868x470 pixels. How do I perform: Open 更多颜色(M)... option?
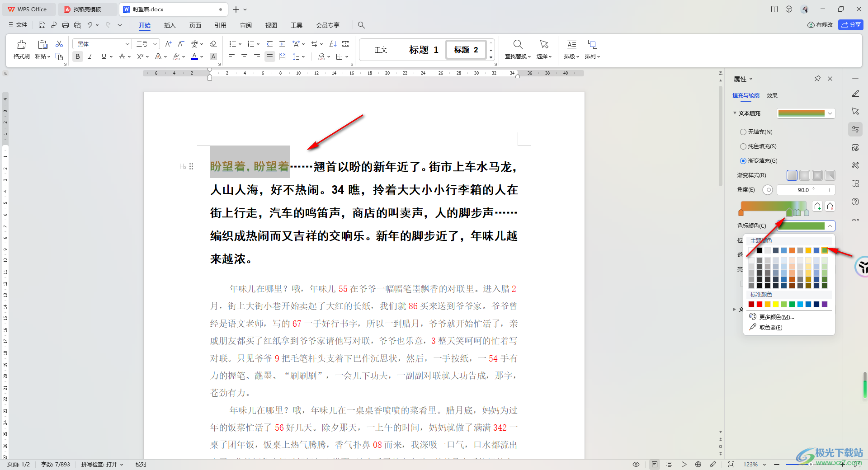[x=772, y=317]
